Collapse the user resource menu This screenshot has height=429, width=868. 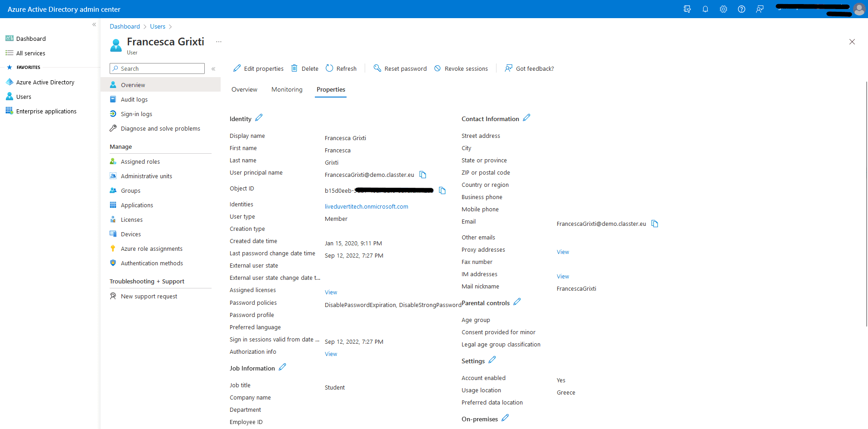click(x=213, y=69)
